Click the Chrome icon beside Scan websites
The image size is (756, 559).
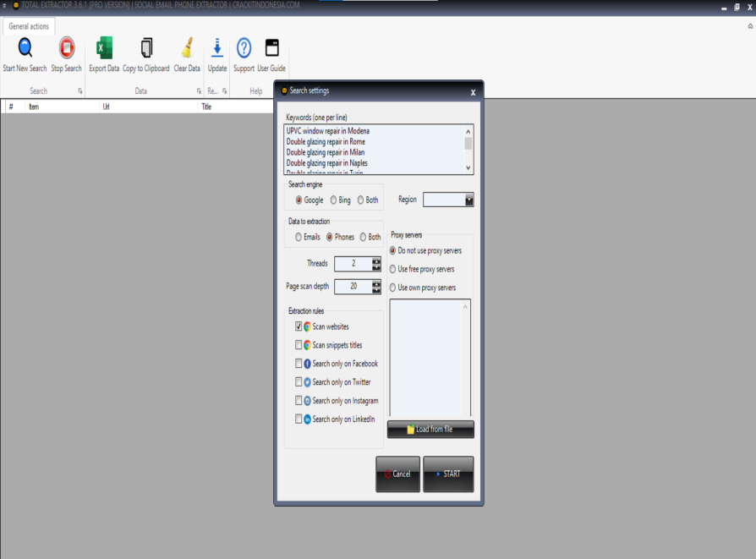(x=307, y=327)
